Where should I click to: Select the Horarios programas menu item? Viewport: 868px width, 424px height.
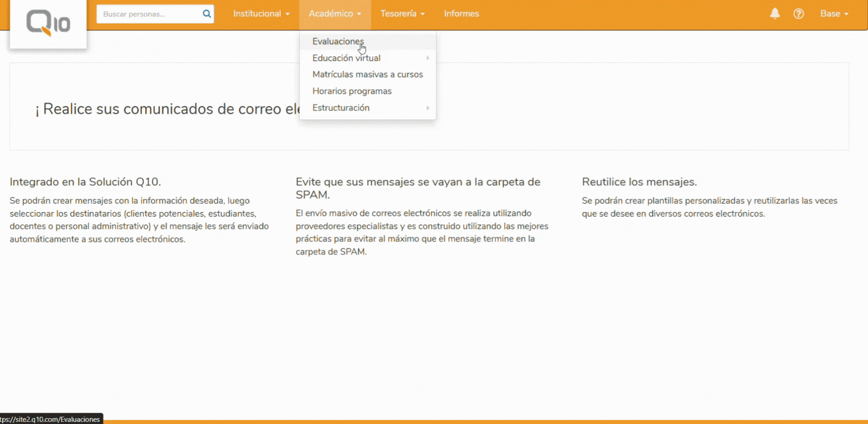click(352, 91)
